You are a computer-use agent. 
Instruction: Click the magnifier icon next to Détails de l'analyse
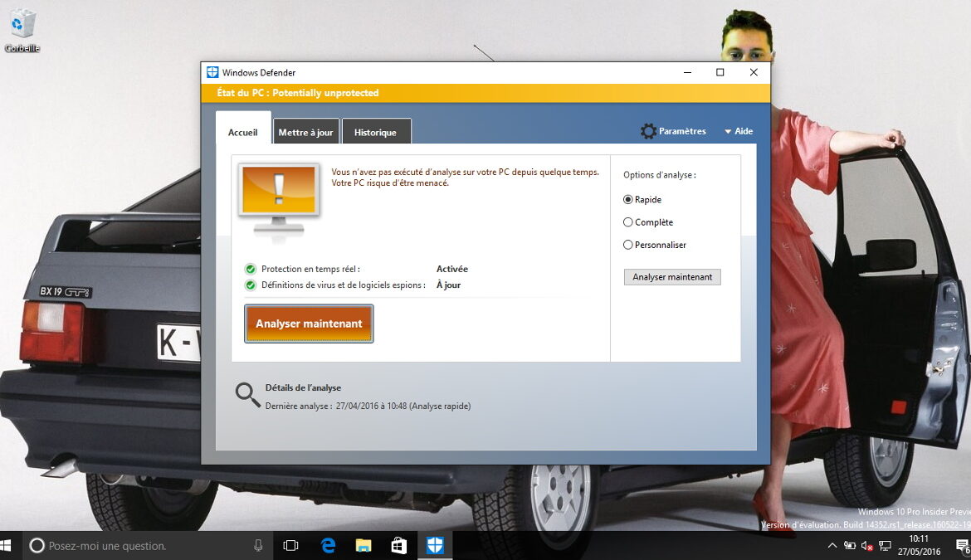coord(247,396)
